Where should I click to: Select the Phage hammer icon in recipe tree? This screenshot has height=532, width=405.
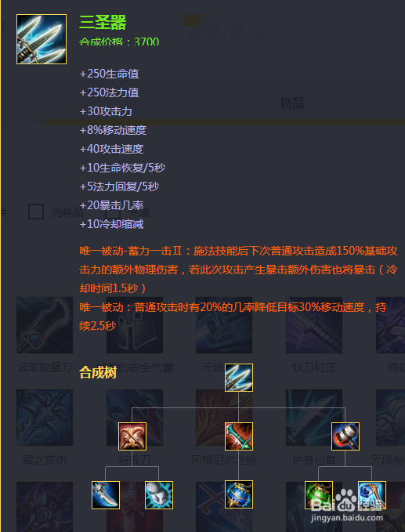345,436
